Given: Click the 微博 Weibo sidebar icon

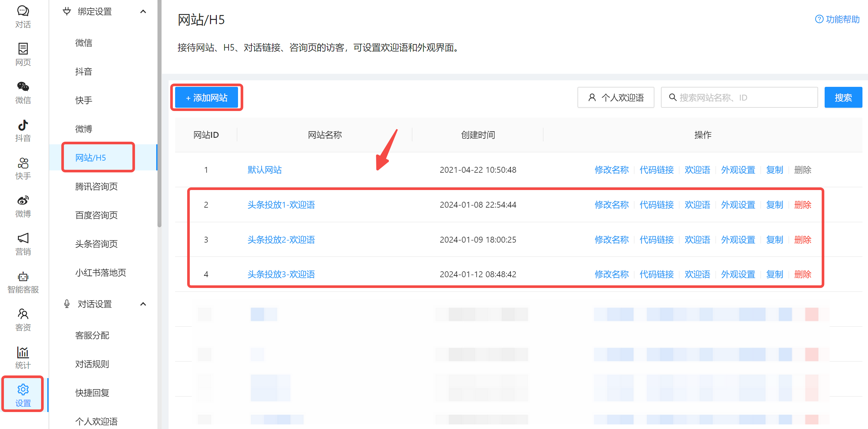Looking at the screenshot, I should (x=23, y=201).
